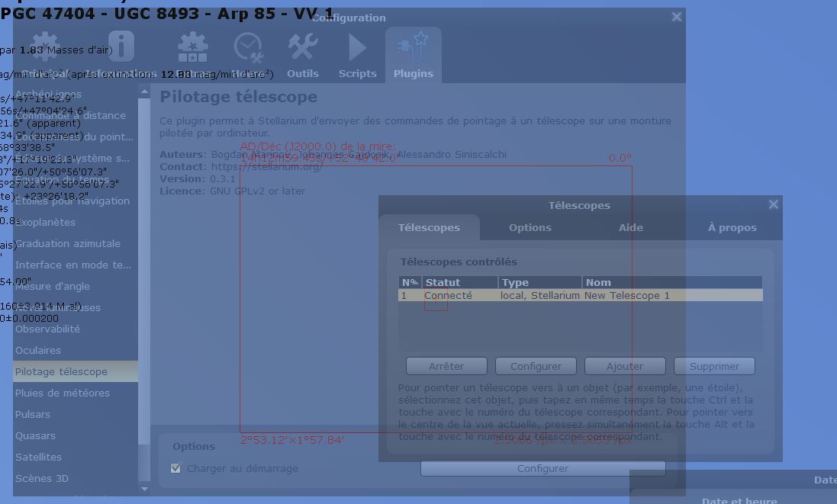Open the stellarium.org contact link
This screenshot has height=504, width=837.
[x=267, y=166]
